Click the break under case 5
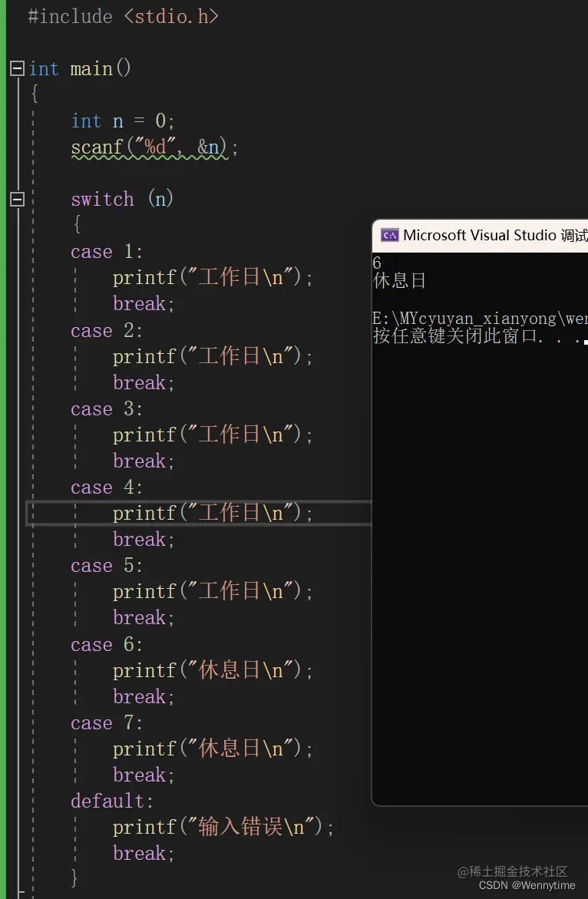The width and height of the screenshot is (588, 899). click(x=144, y=617)
